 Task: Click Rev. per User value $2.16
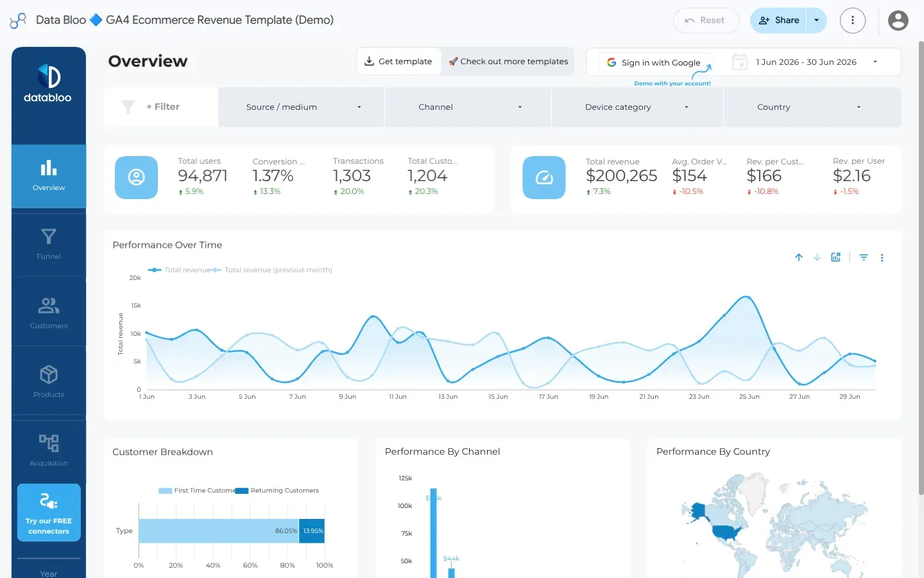851,176
